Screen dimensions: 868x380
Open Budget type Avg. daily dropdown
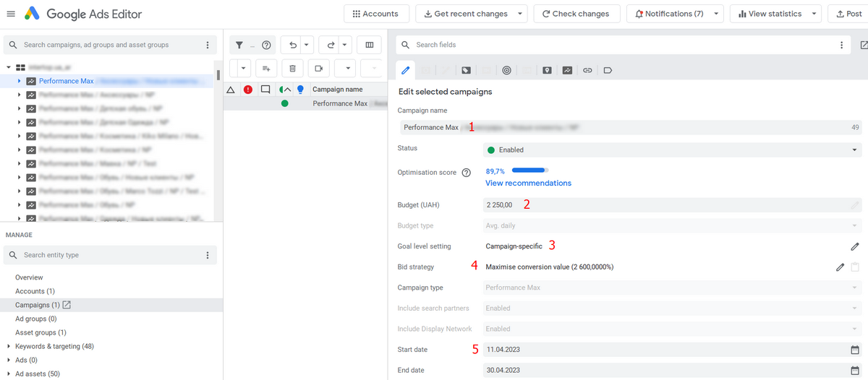673,225
